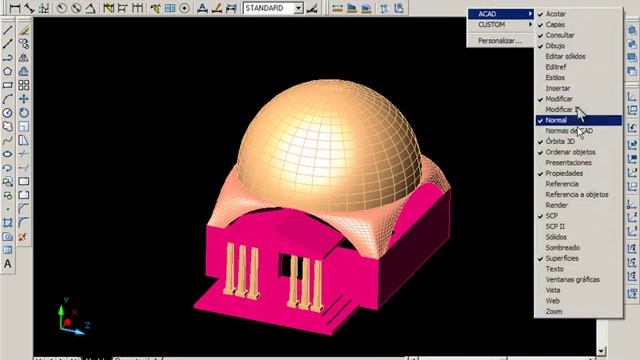Screen dimensions: 640x360
Task: Show the Web toolbar
Action: tap(578, 300)
